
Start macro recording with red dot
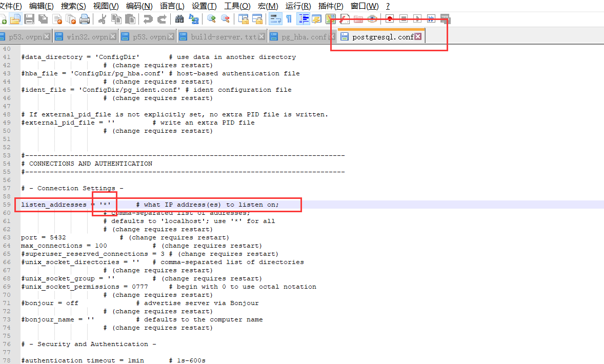[x=390, y=19]
